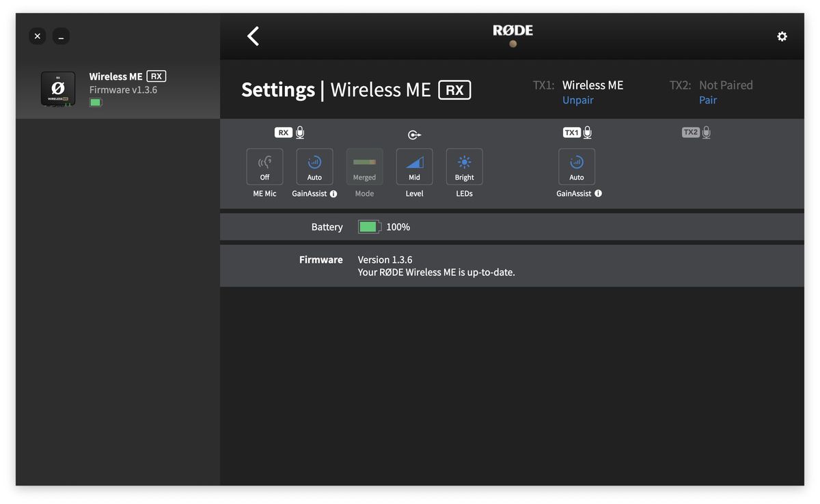This screenshot has width=820, height=504.
Task: Click the Merged Mode button
Action: (364, 167)
